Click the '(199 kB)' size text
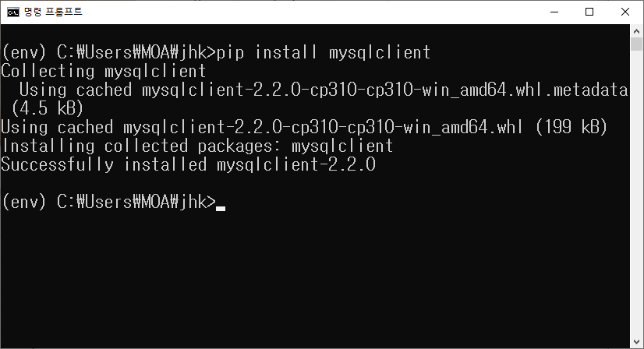This screenshot has width=644, height=349. pos(571,127)
